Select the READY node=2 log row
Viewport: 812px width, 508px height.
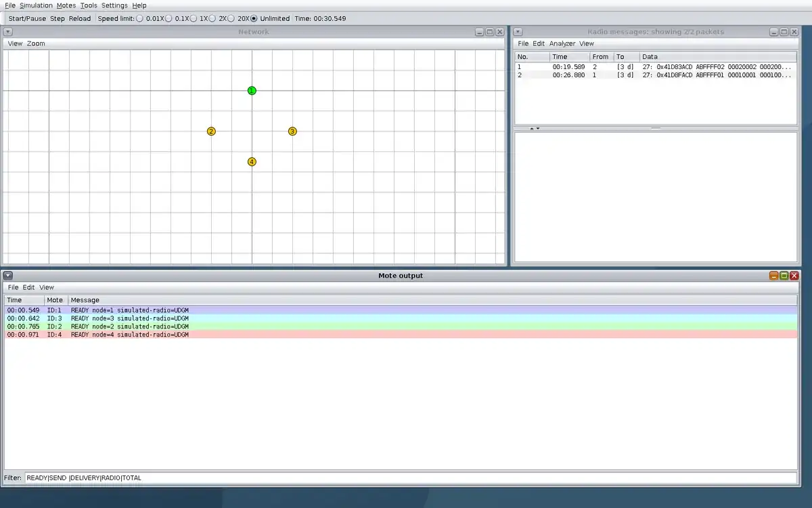click(401, 326)
